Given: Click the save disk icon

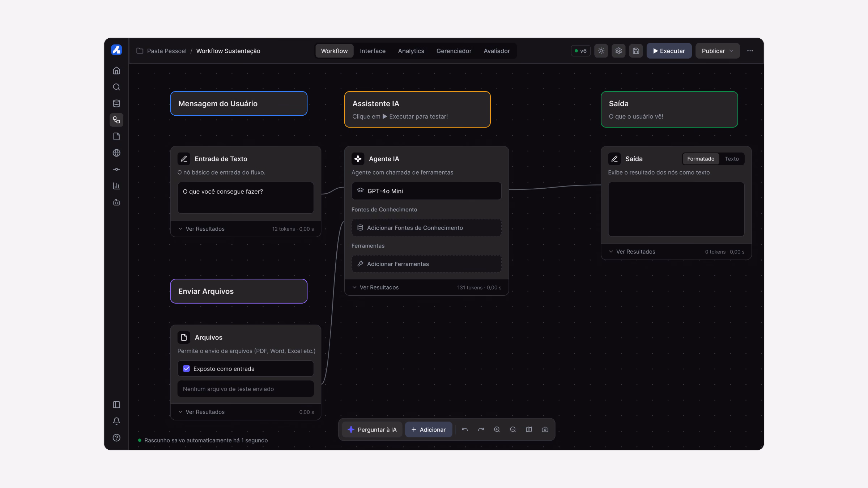Looking at the screenshot, I should click(x=636, y=51).
